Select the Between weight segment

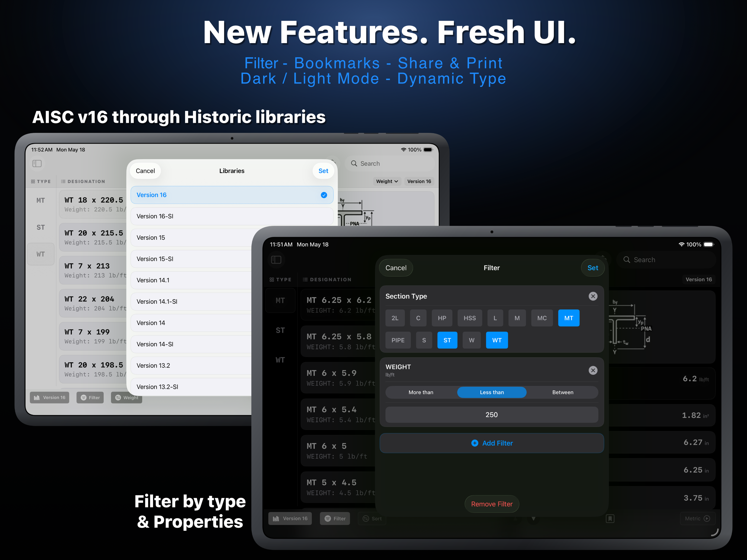(x=563, y=392)
